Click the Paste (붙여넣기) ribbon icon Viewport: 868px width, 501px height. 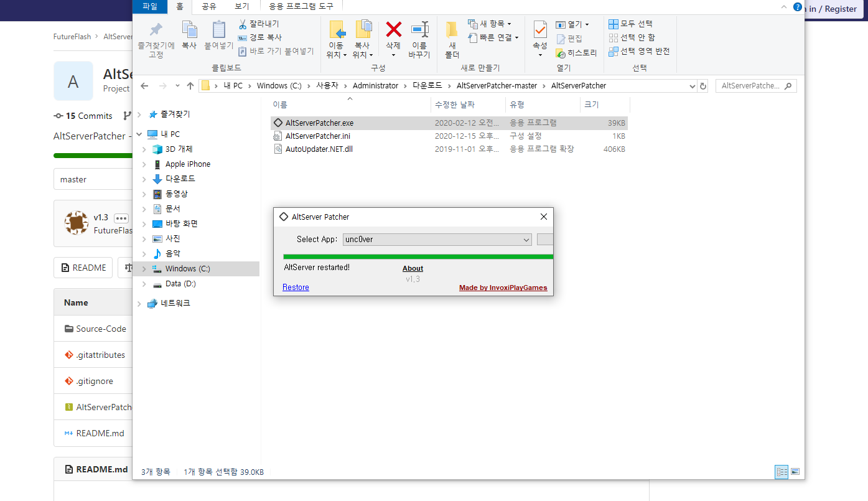pyautogui.click(x=218, y=35)
